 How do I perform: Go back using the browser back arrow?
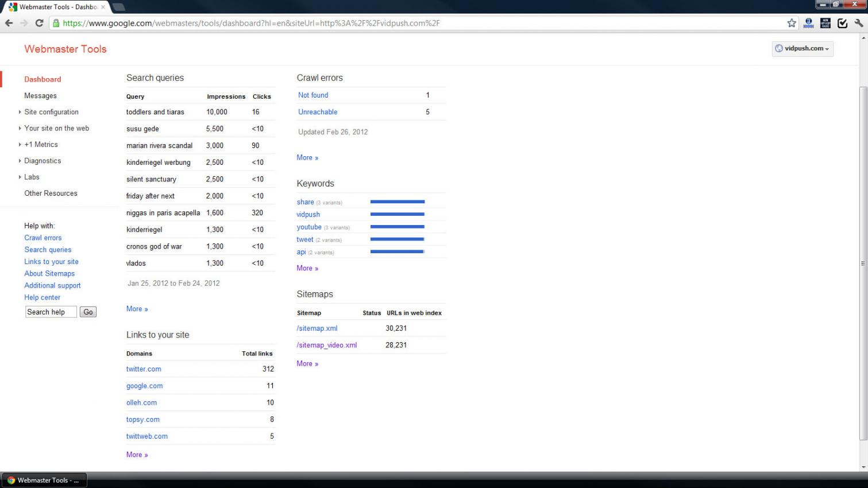9,23
